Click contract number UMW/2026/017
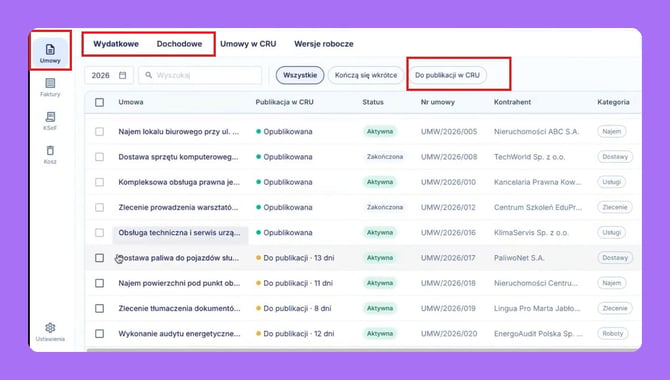The height and width of the screenshot is (380, 670). pyautogui.click(x=448, y=258)
